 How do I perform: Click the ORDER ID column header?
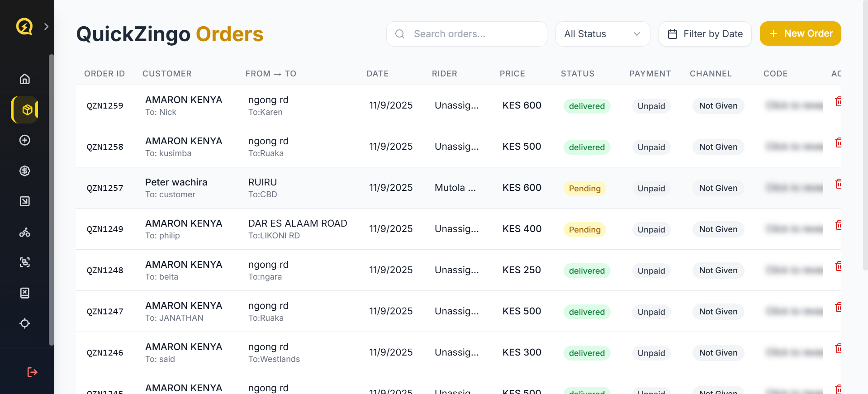(104, 74)
